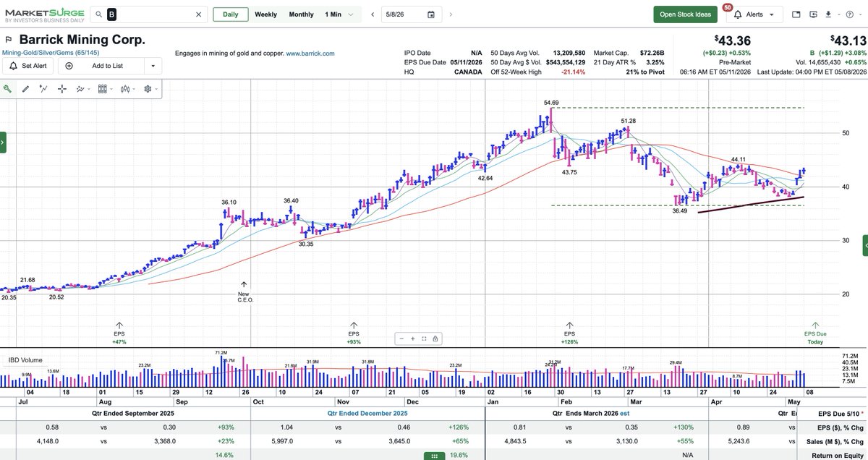The image size is (868, 460).
Task: Toggle the green wrench chart tools icon
Action: (7, 89)
